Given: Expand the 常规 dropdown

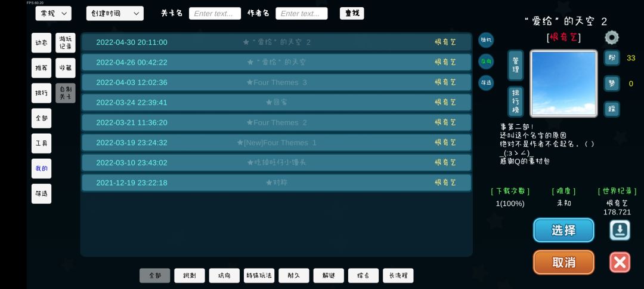Looking at the screenshot, I should (54, 14).
